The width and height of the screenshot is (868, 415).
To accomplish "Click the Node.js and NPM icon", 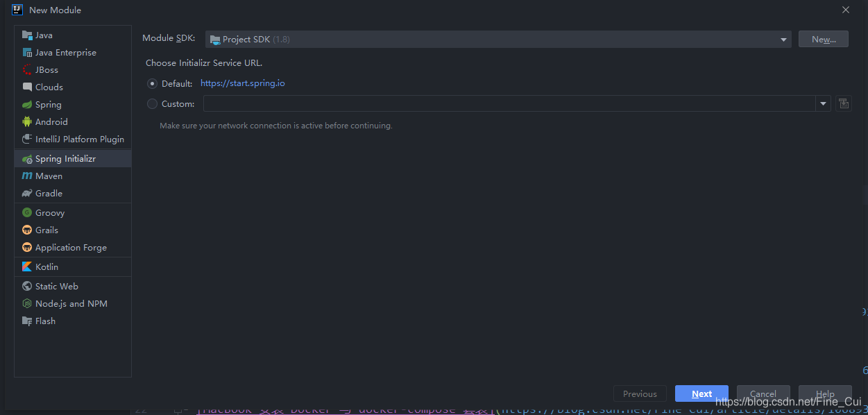I will [x=27, y=304].
